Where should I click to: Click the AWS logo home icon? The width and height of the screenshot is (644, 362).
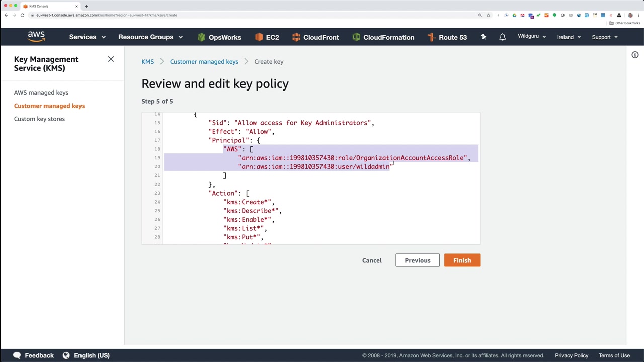pyautogui.click(x=36, y=37)
